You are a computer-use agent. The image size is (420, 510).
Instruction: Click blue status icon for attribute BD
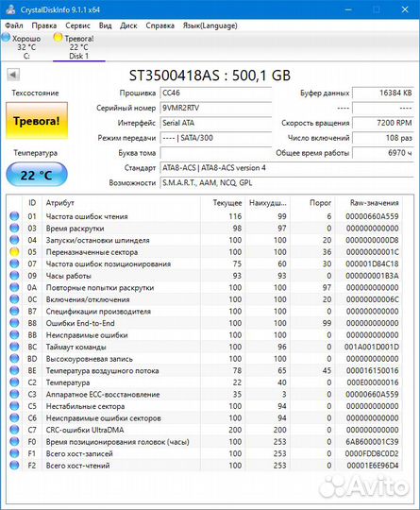pyautogui.click(x=14, y=359)
